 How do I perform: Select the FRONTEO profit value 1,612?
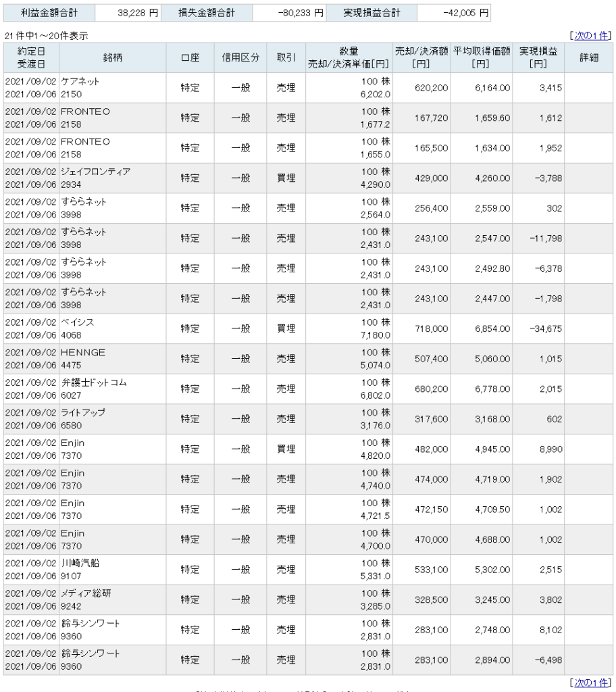tap(550, 118)
